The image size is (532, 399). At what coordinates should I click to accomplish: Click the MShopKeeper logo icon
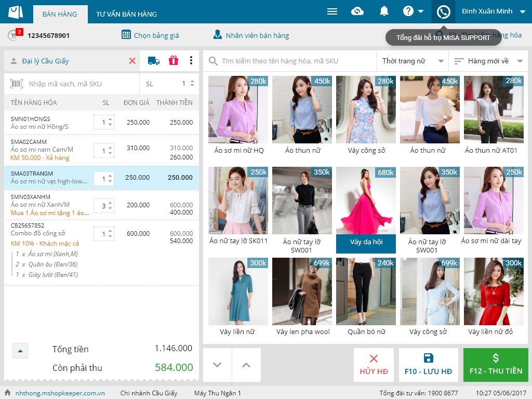coord(16,12)
